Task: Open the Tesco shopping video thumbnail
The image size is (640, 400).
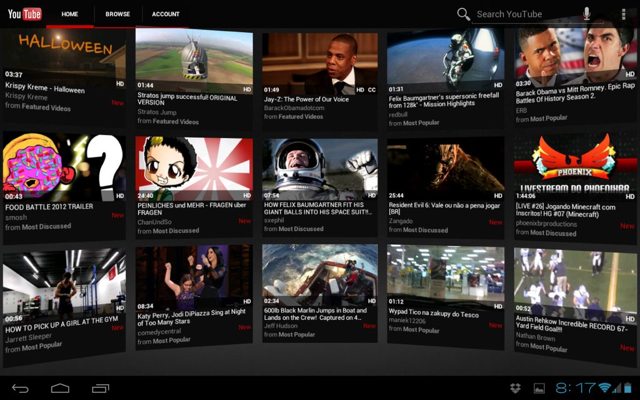Action: tap(445, 276)
